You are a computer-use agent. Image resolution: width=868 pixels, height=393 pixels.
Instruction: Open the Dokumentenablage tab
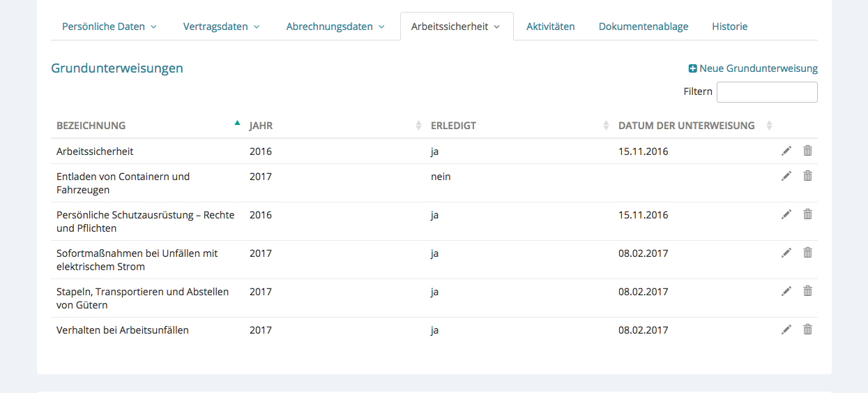pyautogui.click(x=643, y=27)
